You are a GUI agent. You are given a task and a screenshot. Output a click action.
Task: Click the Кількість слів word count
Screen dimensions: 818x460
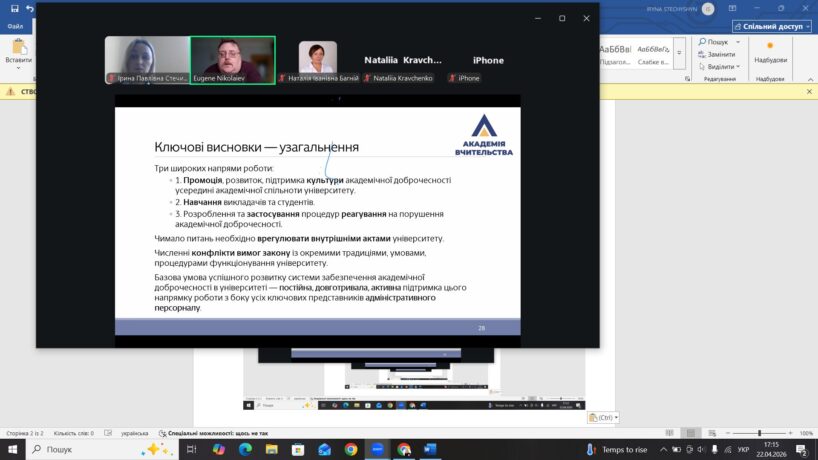(x=73, y=433)
